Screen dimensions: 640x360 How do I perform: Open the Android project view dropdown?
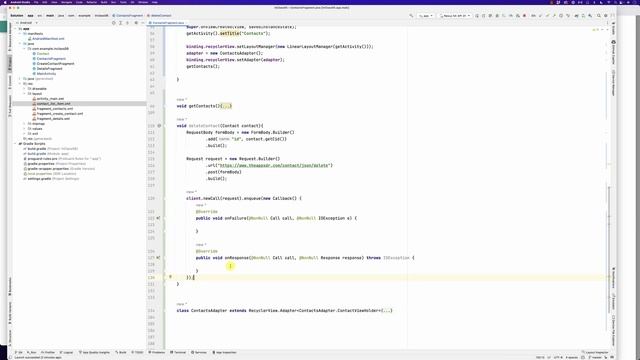(x=28, y=23)
